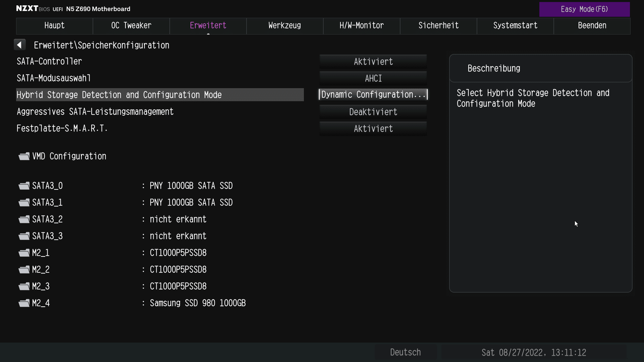Screen dimensions: 644x362
Task: Select the Festplatte-S.M.A.R.T. label
Action: click(x=62, y=129)
